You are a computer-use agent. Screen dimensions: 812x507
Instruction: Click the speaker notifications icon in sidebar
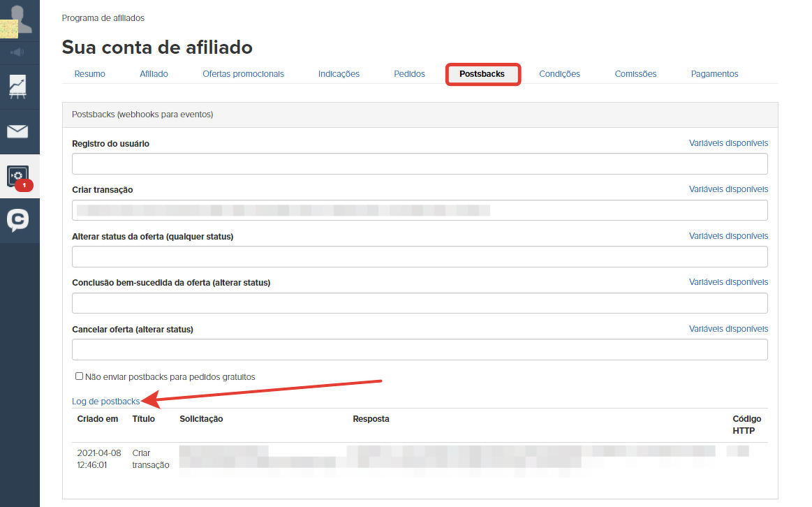tap(17, 52)
